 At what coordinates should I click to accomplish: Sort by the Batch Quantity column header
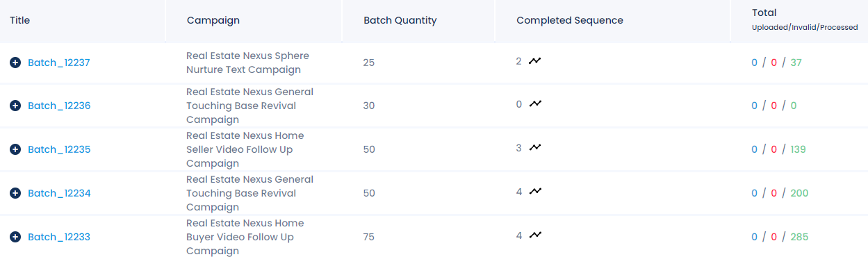[400, 20]
